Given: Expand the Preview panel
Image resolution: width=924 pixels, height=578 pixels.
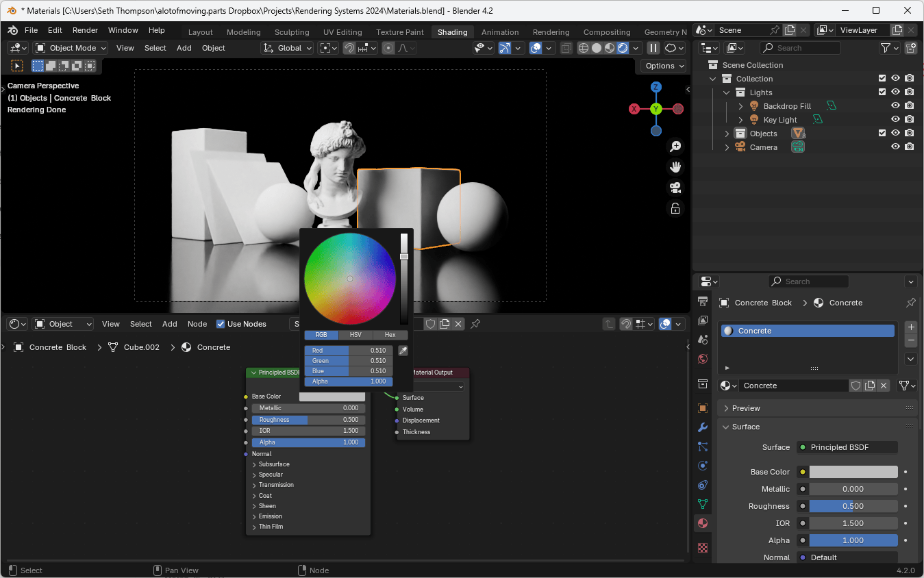Looking at the screenshot, I should point(817,408).
